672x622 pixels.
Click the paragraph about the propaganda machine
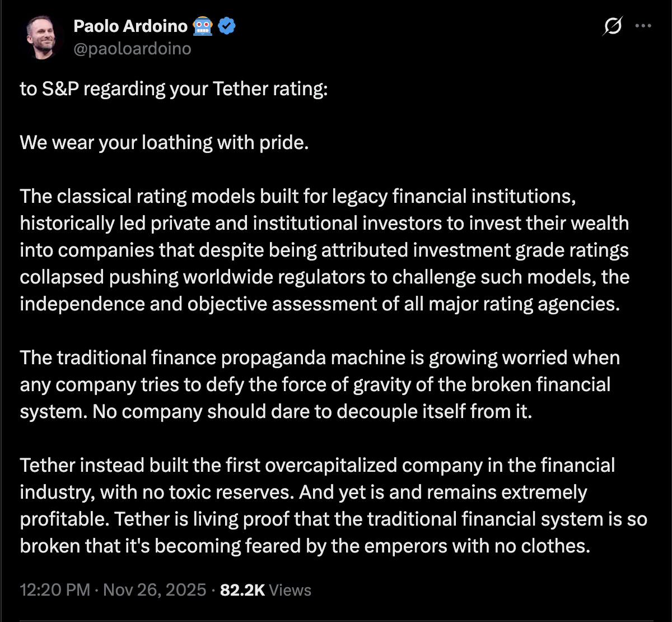pos(319,384)
